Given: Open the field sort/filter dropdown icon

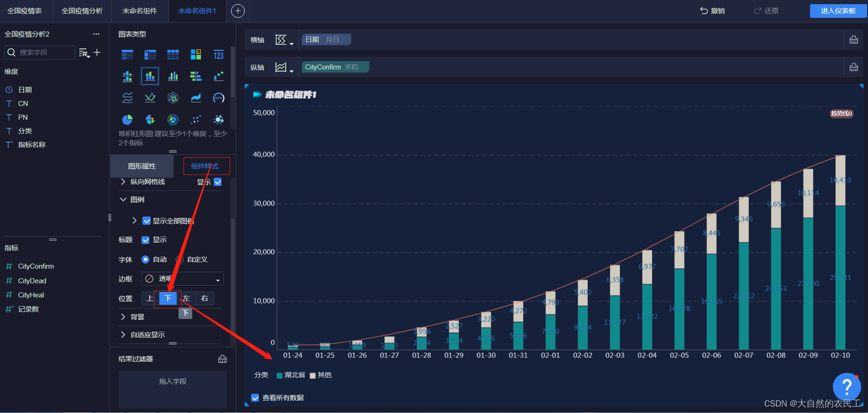Looking at the screenshot, I should [84, 53].
